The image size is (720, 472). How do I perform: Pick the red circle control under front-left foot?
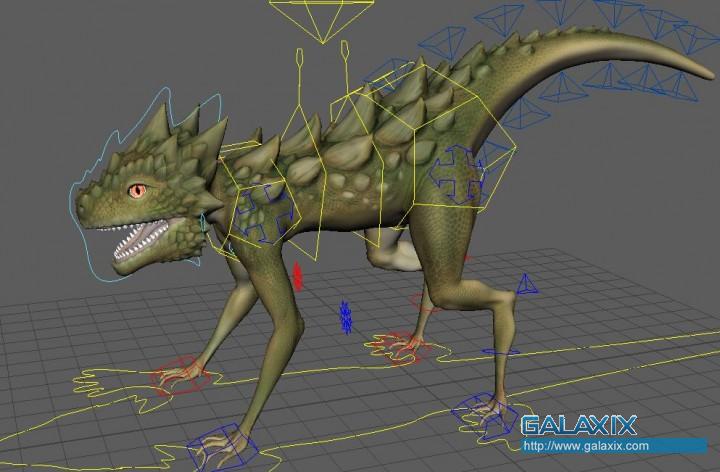[x=180, y=377]
